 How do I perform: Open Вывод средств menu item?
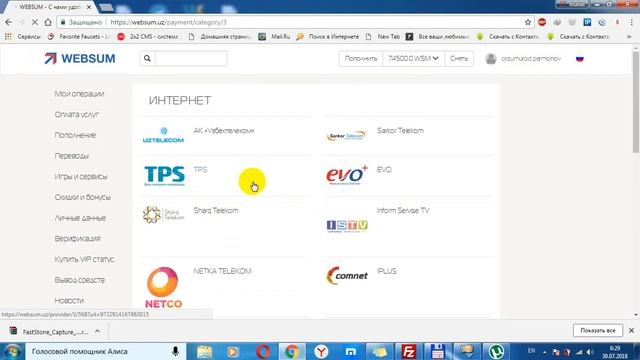coord(80,280)
